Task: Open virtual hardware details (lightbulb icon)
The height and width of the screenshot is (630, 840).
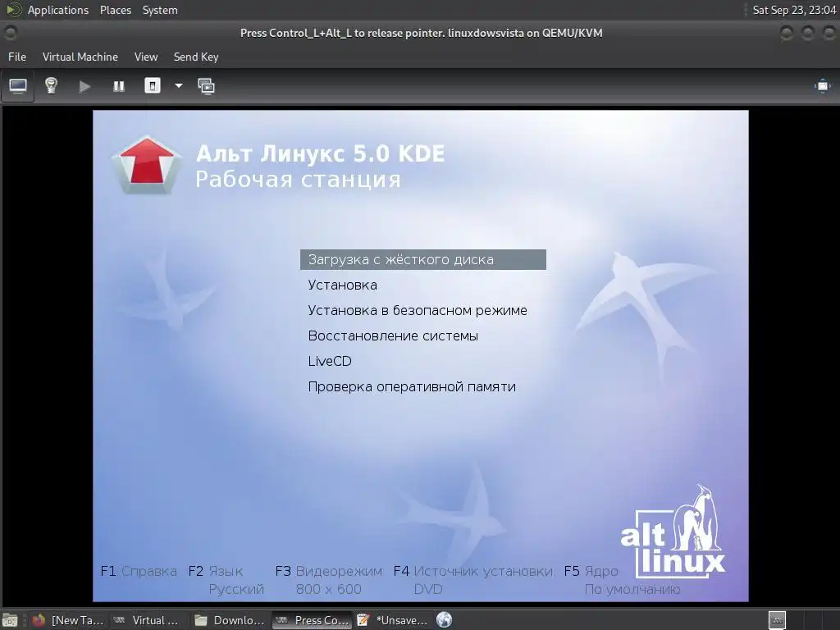Action: click(x=51, y=85)
